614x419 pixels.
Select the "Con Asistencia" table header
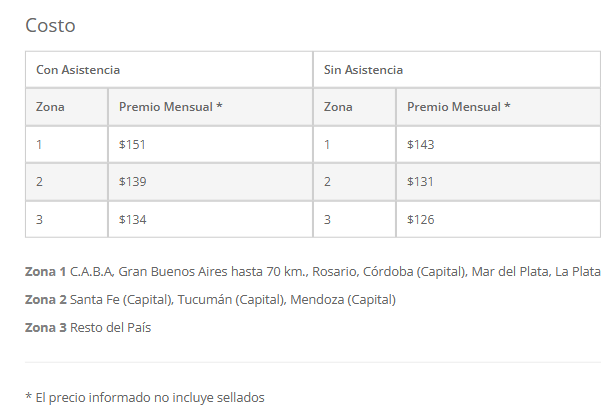pos(78,70)
